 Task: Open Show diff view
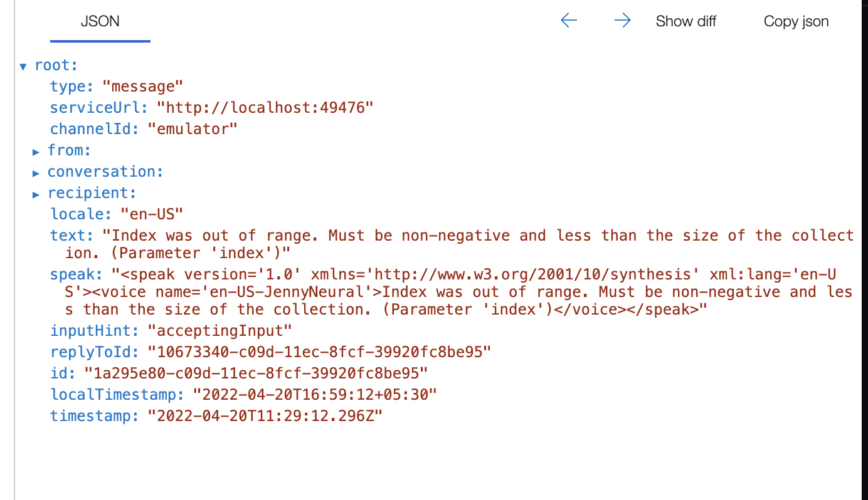pyautogui.click(x=685, y=21)
